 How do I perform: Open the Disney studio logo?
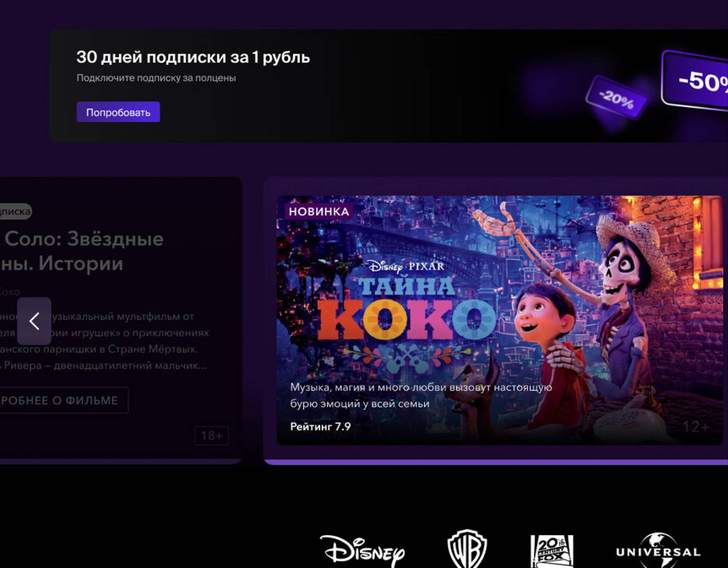click(x=362, y=551)
